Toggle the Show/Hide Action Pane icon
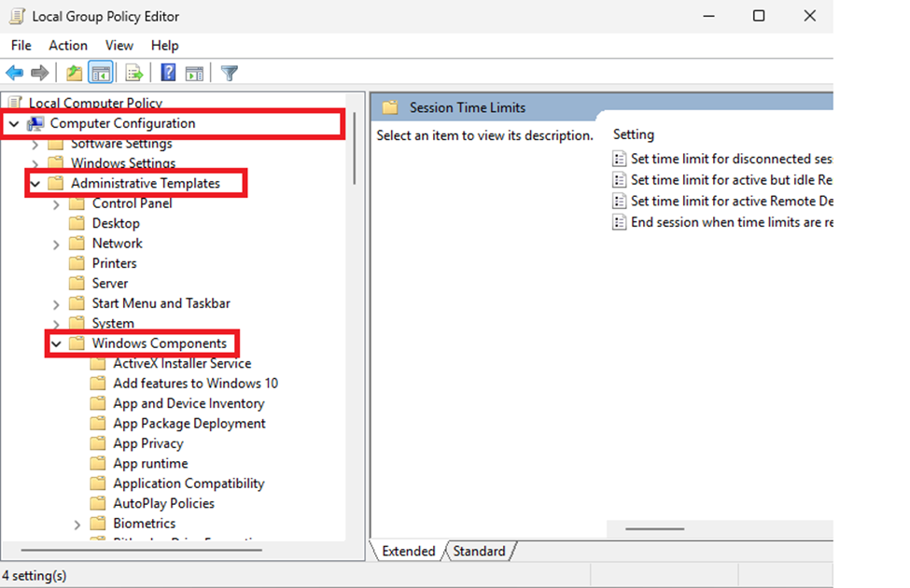The height and width of the screenshot is (588, 910). (x=195, y=72)
